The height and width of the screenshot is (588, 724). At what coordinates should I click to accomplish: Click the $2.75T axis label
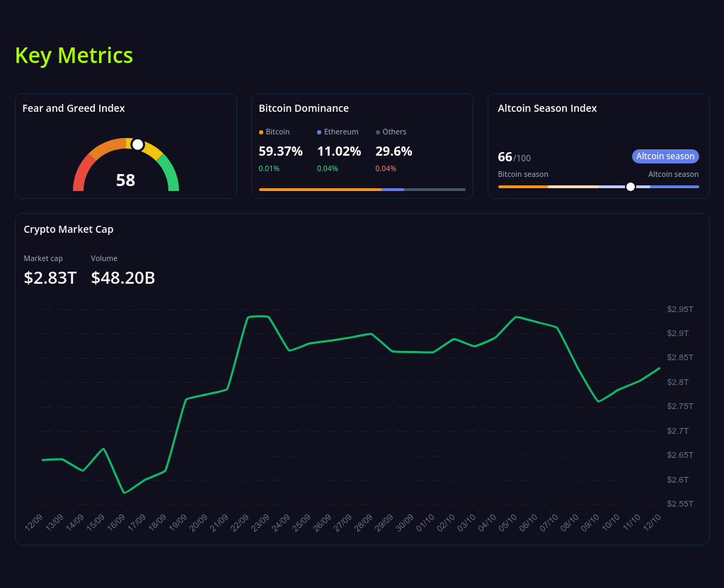pyautogui.click(x=679, y=406)
